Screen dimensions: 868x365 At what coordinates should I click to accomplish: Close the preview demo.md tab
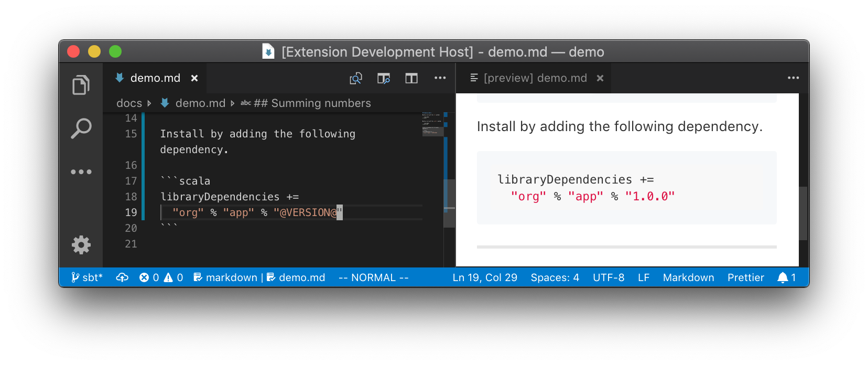point(600,78)
